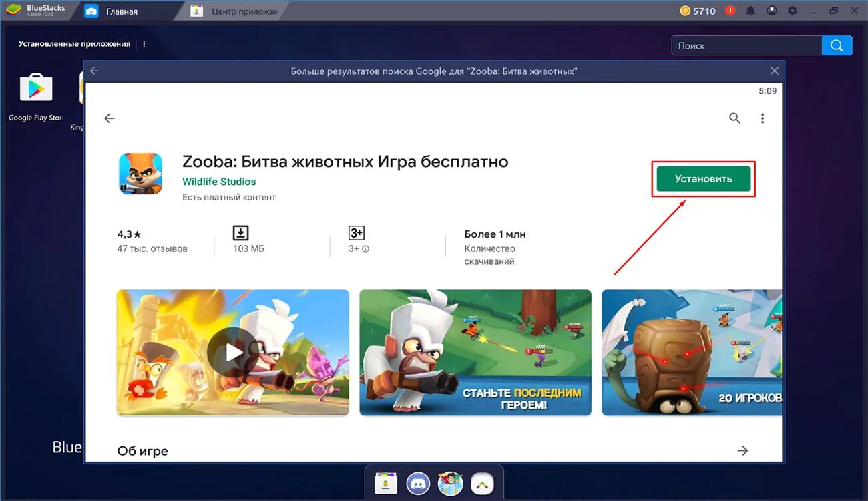The image size is (868, 501).
Task: Open the account profile icon in title bar
Action: [772, 11]
